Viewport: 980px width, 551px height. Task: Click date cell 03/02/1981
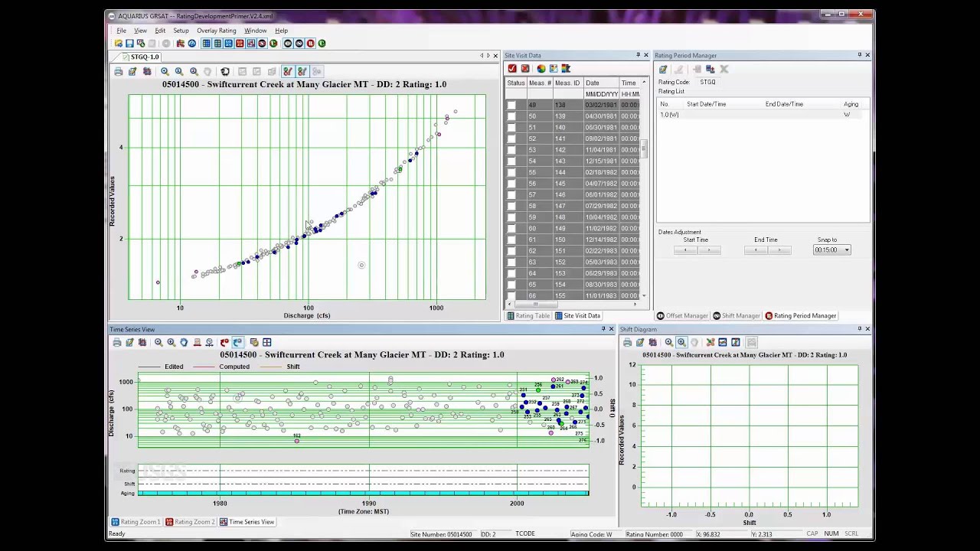(601, 105)
